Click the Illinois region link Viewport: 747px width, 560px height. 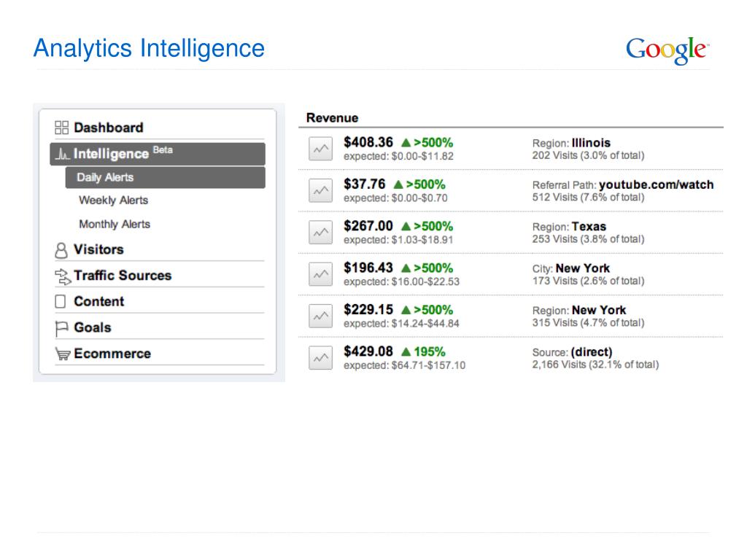point(591,143)
